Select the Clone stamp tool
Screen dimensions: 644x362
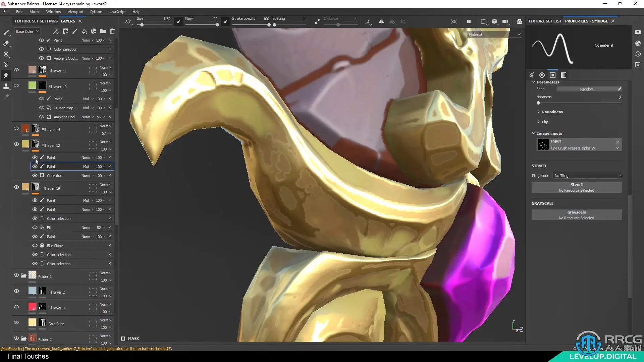tap(6, 86)
